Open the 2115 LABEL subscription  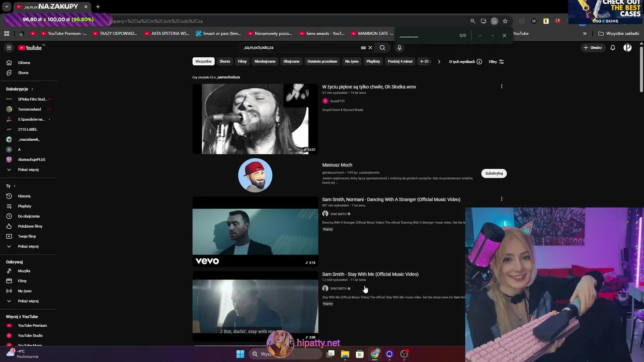click(28, 129)
